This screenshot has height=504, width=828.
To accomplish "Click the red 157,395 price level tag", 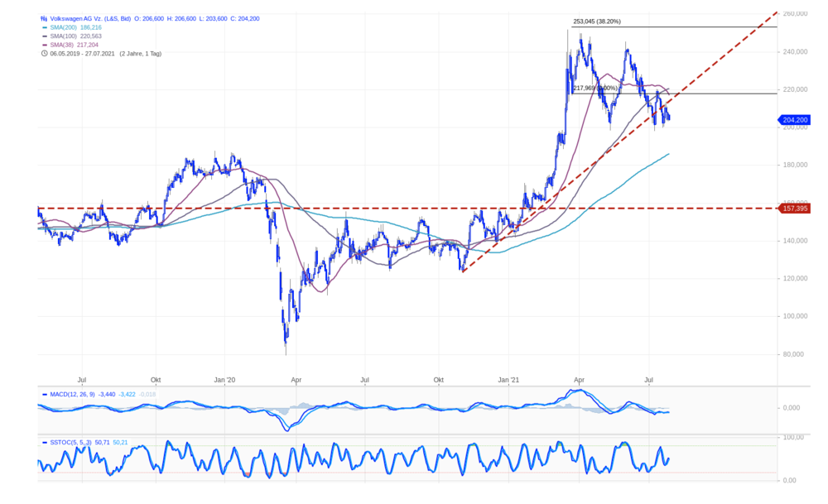I will pos(795,209).
